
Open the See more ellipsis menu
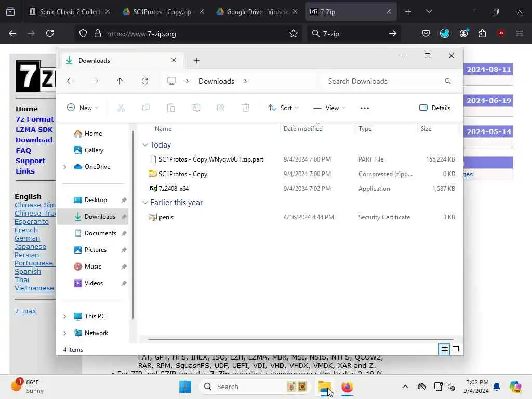pyautogui.click(x=364, y=108)
